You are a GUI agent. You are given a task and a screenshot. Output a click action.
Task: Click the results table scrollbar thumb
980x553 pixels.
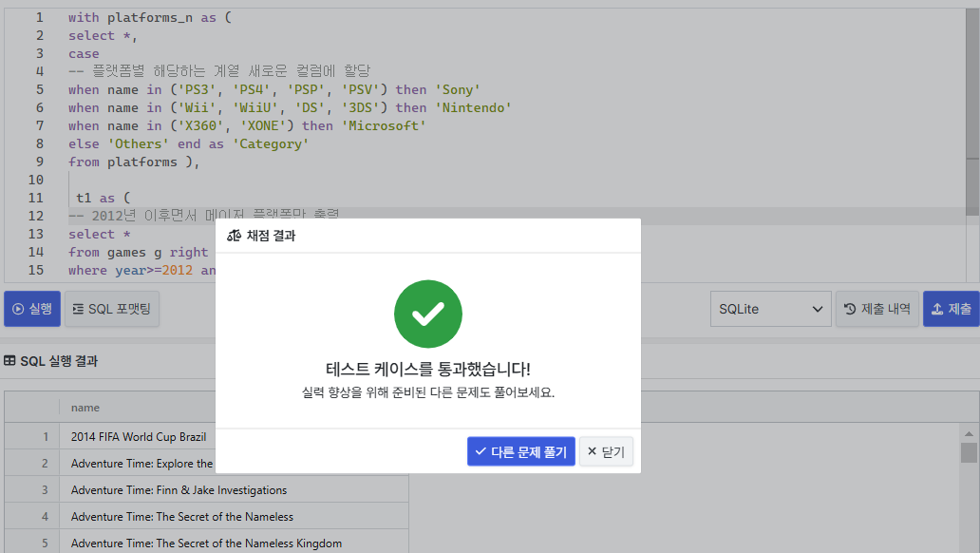tap(969, 453)
